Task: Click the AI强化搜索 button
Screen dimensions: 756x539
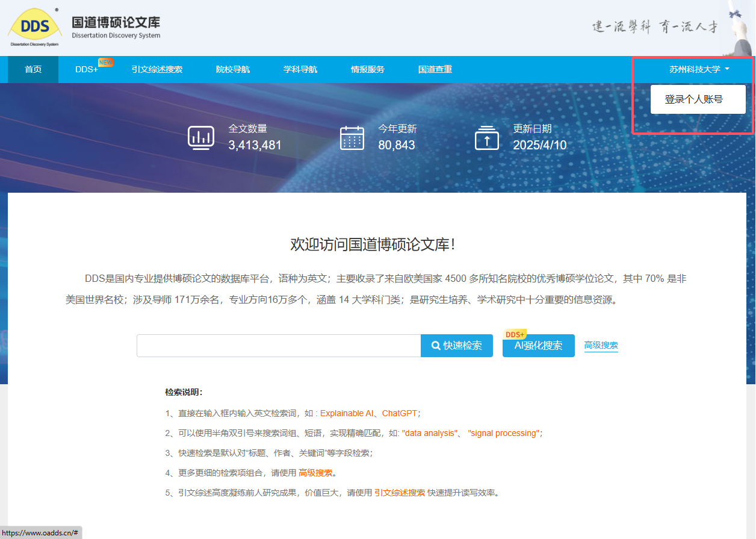Action: tap(539, 346)
